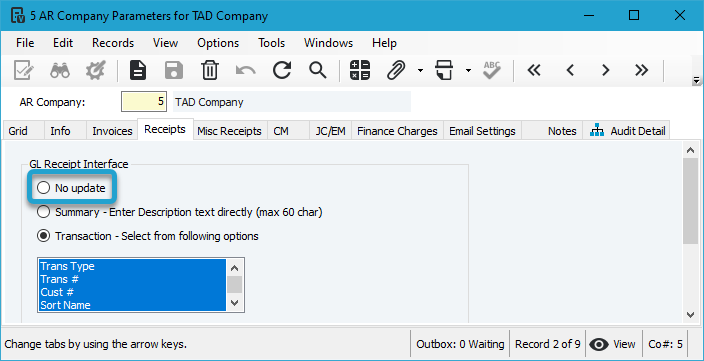
Task: Open the File menu
Action: pyautogui.click(x=25, y=43)
